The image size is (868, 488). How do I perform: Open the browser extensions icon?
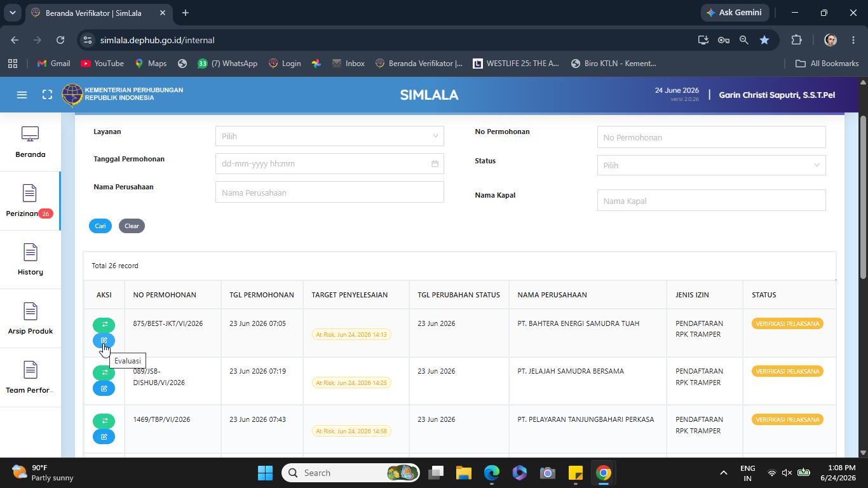pos(796,40)
